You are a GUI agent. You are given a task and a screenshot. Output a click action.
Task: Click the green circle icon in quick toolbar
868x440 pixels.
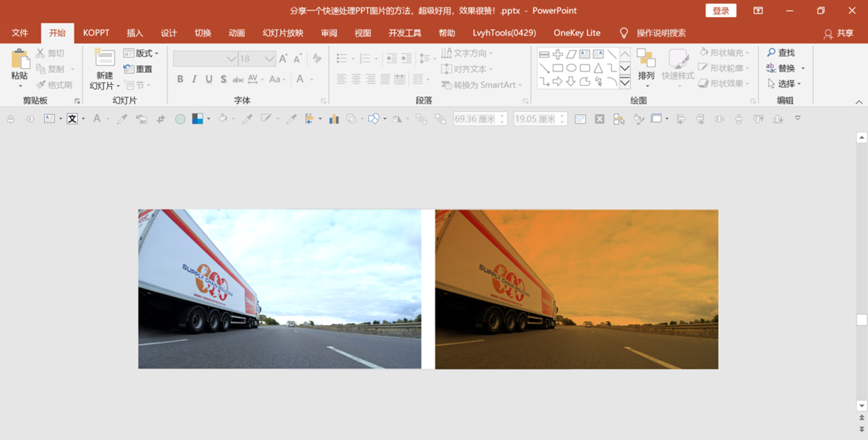pos(180,119)
